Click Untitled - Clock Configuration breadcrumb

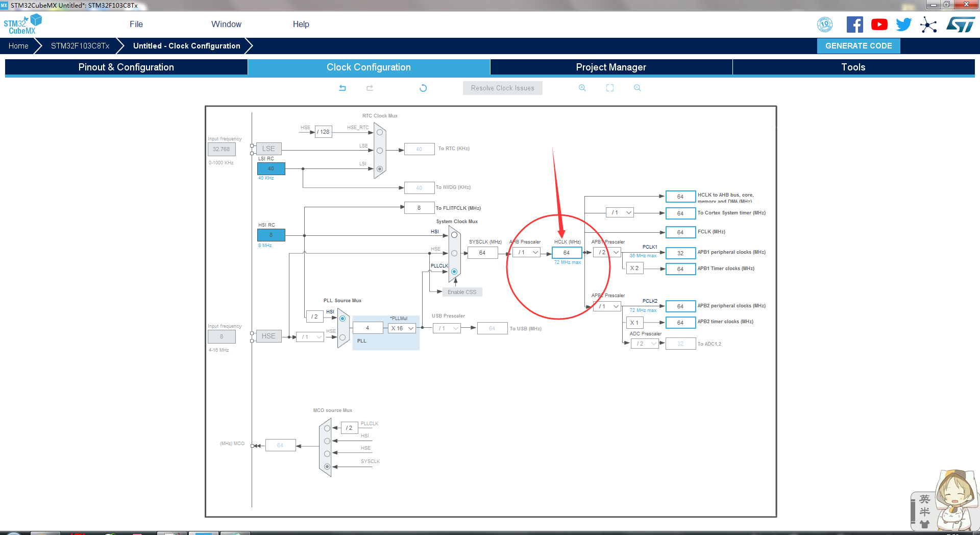tap(187, 46)
